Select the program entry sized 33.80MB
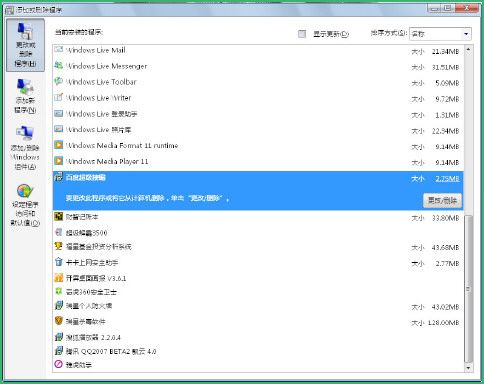This screenshot has height=384, width=484. pyautogui.click(x=258, y=217)
